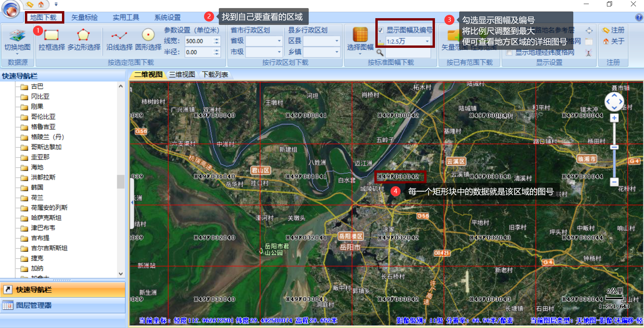Open the 实用工具 ribbon tab

[x=126, y=17]
